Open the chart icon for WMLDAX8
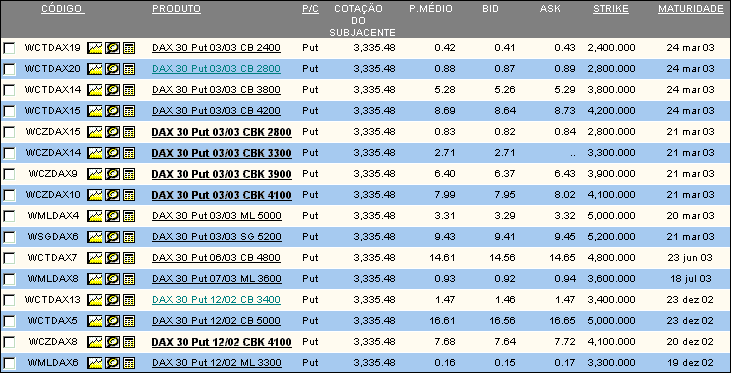 (x=95, y=279)
